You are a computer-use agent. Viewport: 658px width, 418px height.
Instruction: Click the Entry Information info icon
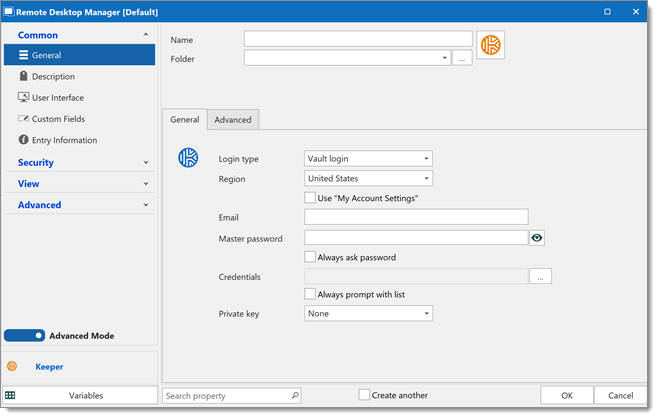(x=24, y=140)
